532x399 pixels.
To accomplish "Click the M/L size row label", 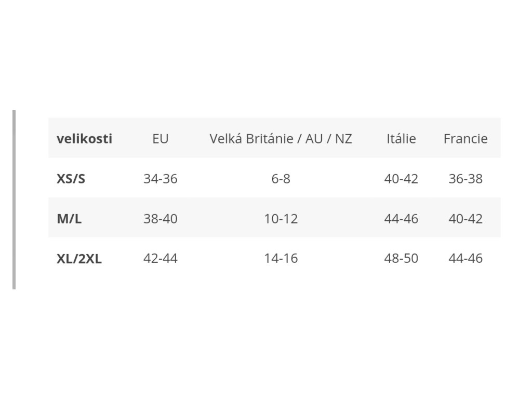I will pyautogui.click(x=69, y=219).
